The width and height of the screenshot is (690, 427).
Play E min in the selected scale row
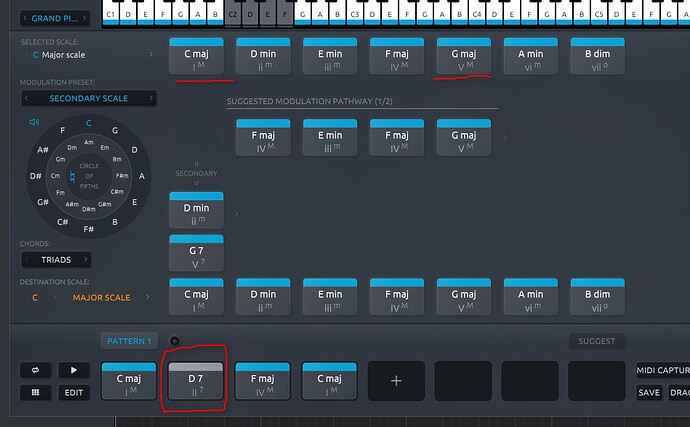point(330,56)
